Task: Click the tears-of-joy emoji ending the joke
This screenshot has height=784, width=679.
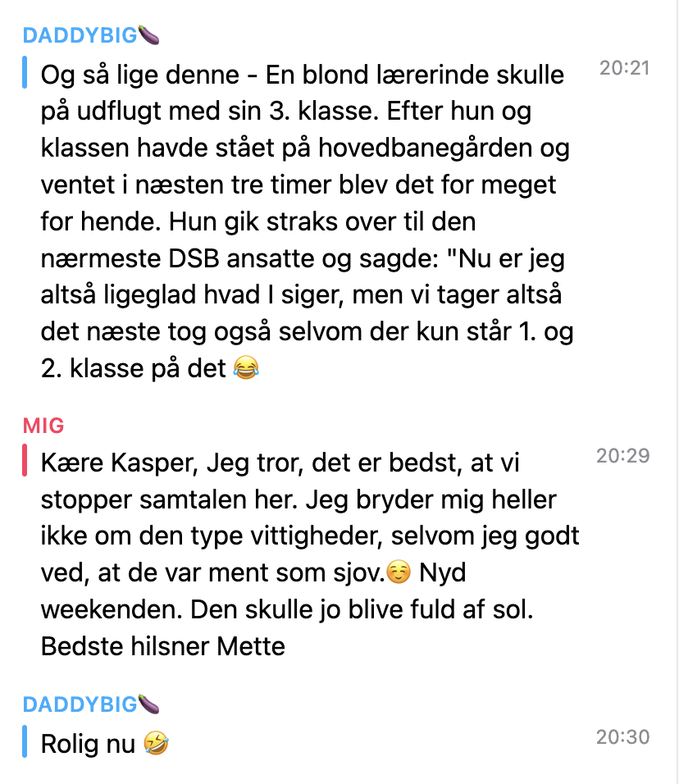Action: click(x=244, y=369)
